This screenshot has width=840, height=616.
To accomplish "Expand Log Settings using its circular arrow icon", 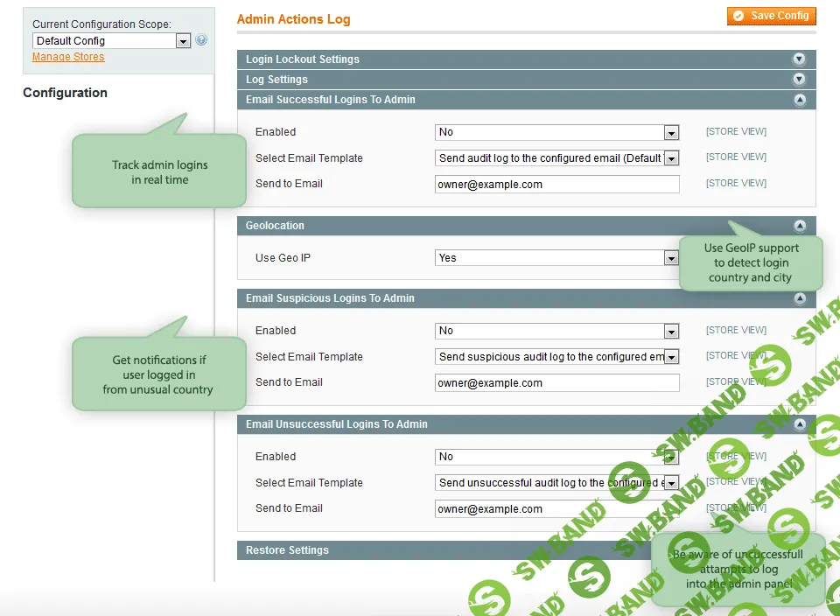I will [x=799, y=80].
